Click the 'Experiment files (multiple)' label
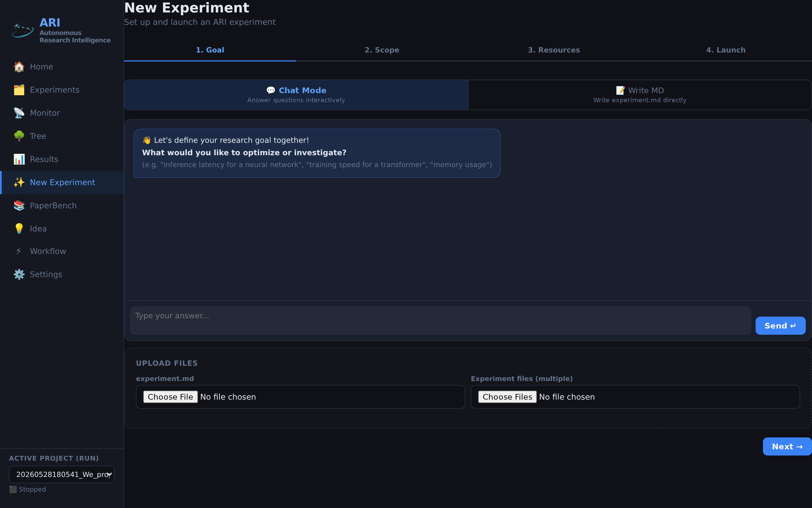Viewport: 812px width, 508px height. (522, 379)
